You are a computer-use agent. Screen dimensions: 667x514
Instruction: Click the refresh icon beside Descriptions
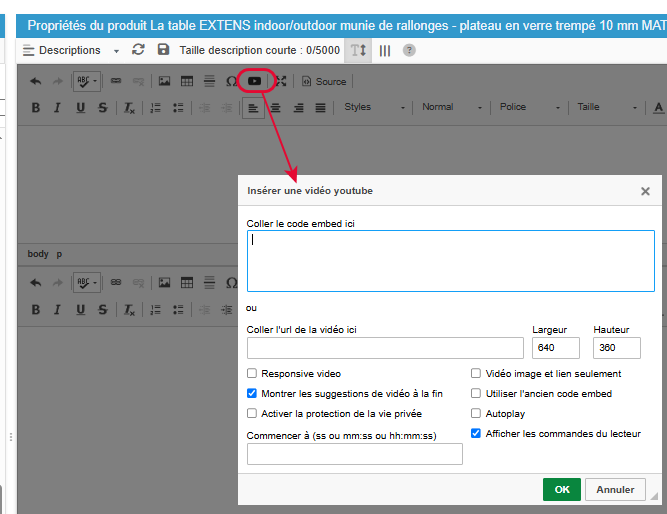click(138, 50)
